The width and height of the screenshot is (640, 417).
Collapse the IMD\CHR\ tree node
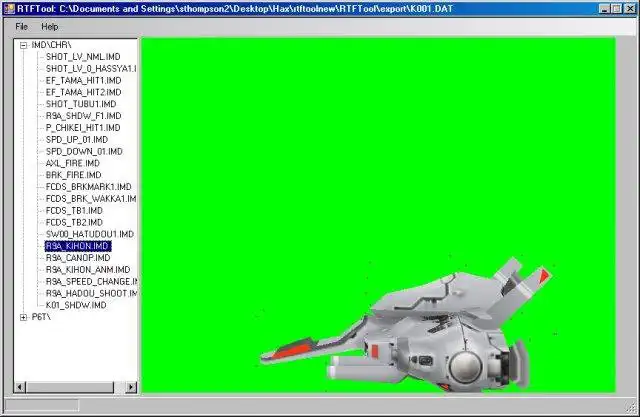24,45
